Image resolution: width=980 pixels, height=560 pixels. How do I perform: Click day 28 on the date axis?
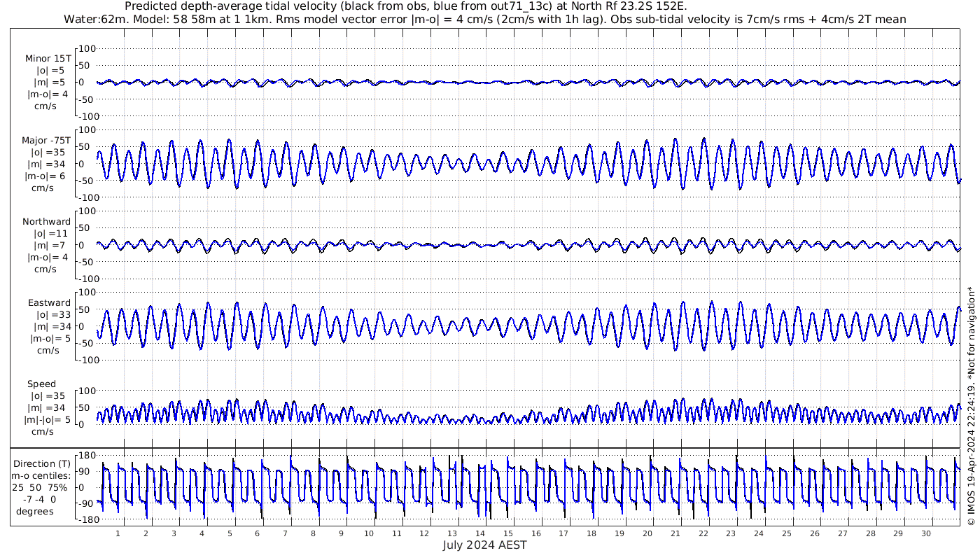[x=870, y=533]
